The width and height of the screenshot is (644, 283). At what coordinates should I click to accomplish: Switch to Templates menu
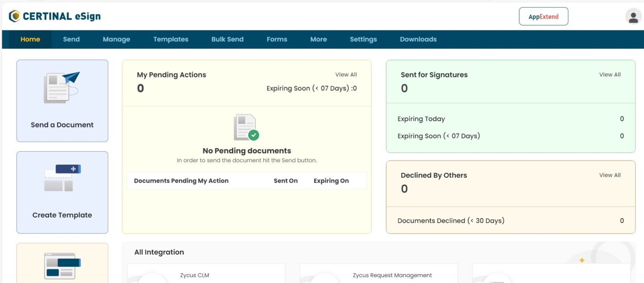[x=171, y=39]
